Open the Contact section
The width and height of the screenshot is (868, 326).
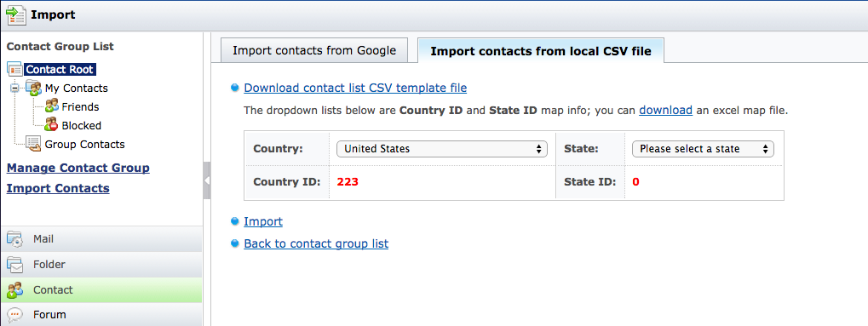point(101,290)
